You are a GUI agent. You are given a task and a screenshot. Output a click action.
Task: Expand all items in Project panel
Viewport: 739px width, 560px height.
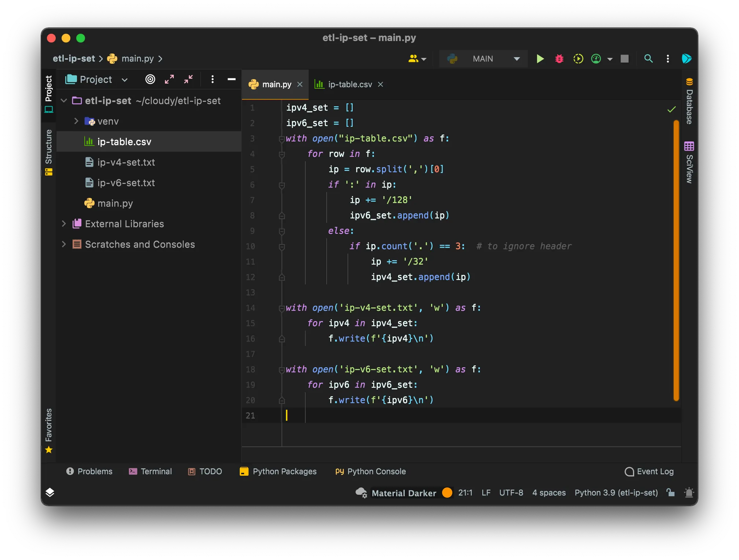169,79
